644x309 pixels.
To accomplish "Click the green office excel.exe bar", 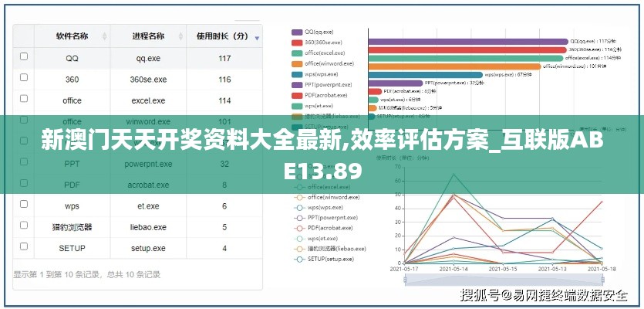I will pos(466,59).
